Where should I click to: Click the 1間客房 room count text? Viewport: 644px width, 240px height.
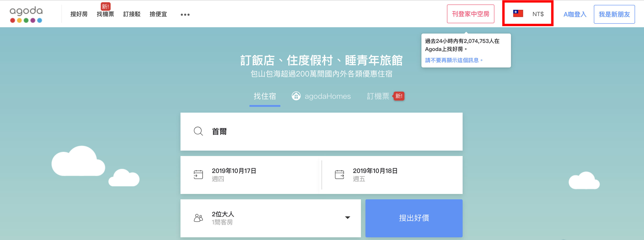[x=222, y=222]
